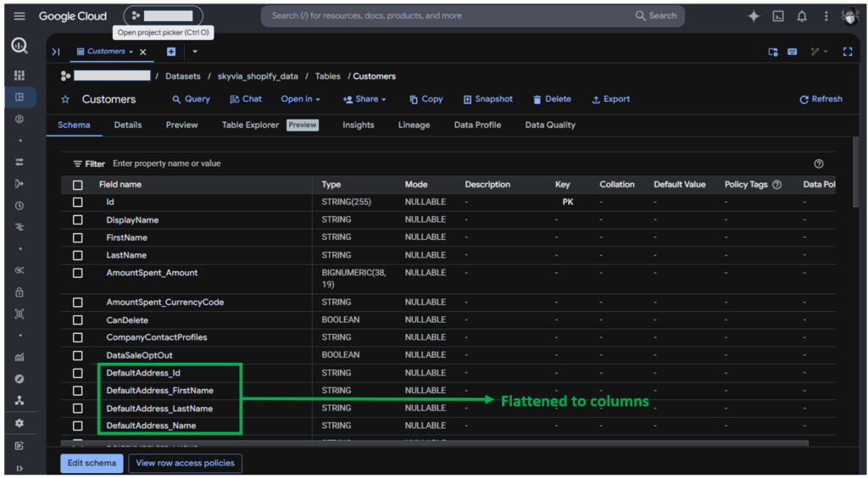
Task: Close the Customers tab
Action: pyautogui.click(x=142, y=52)
